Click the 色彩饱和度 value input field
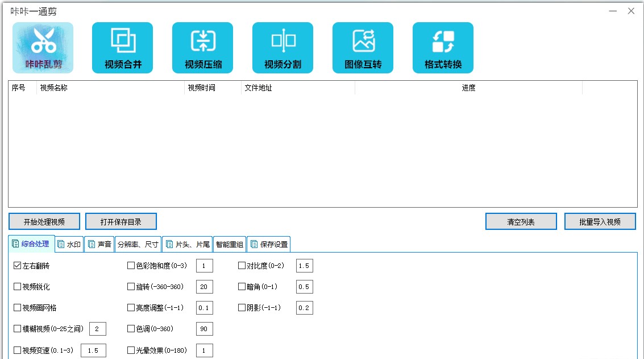This screenshot has height=359, width=644. (204, 266)
